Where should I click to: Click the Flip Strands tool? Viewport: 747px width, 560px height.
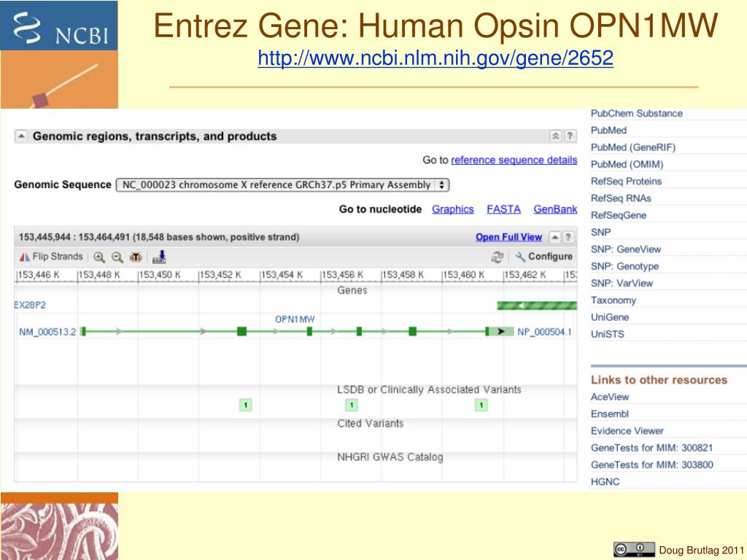pyautogui.click(x=51, y=257)
